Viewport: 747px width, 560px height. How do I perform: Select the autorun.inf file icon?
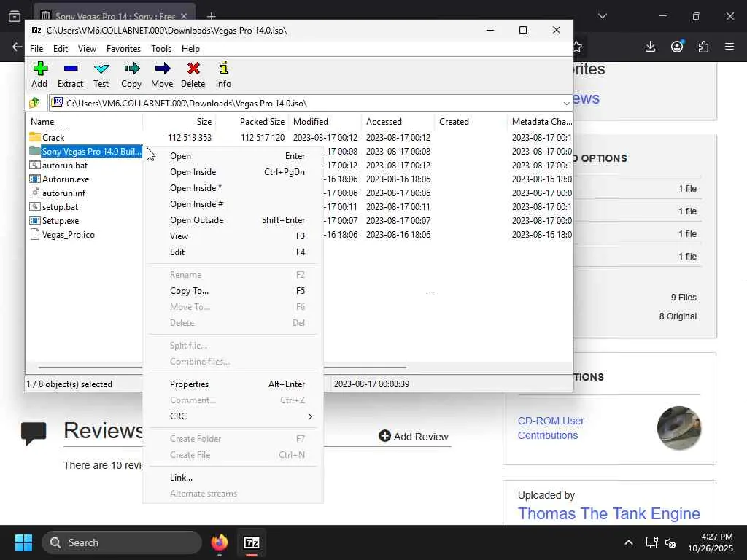35,192
